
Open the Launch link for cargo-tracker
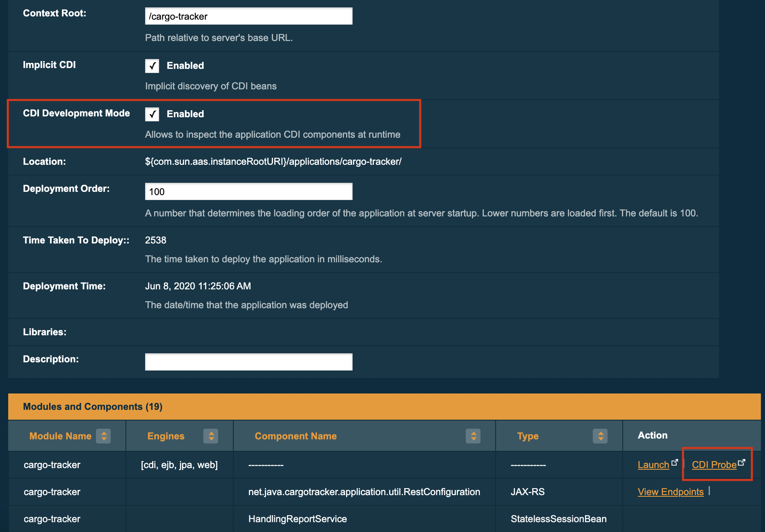pyautogui.click(x=653, y=465)
